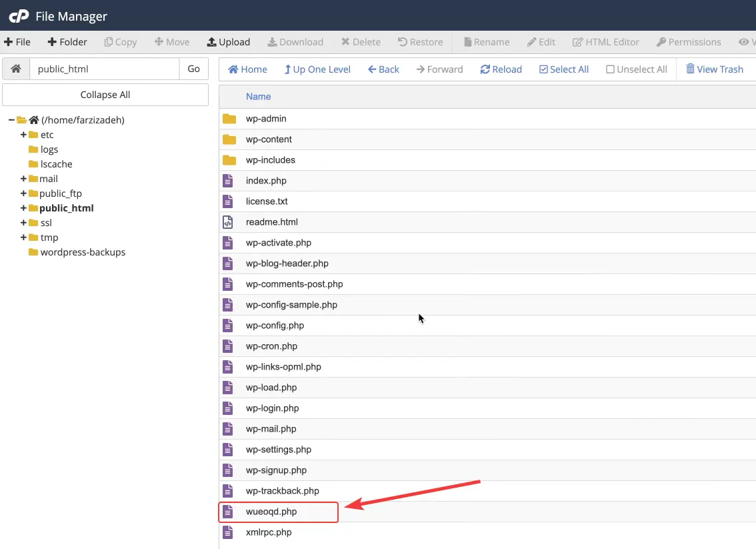756x549 pixels.
Task: Delete files using the Delete toolbar icon
Action: (x=361, y=41)
